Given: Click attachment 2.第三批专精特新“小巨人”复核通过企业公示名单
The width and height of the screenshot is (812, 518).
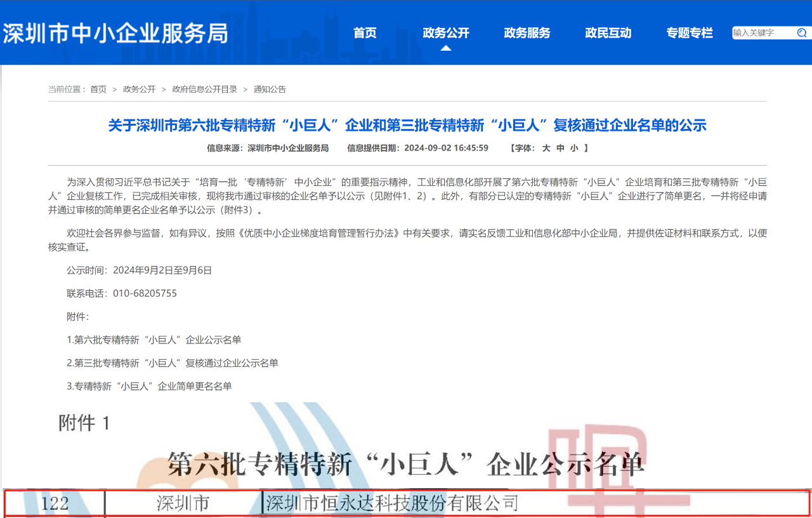Looking at the screenshot, I should coord(173,363).
